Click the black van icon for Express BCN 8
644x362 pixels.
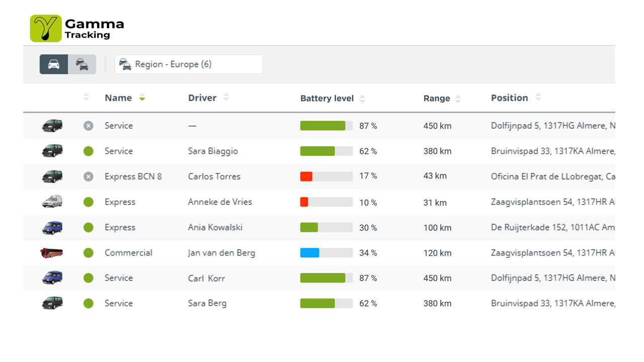[52, 176]
